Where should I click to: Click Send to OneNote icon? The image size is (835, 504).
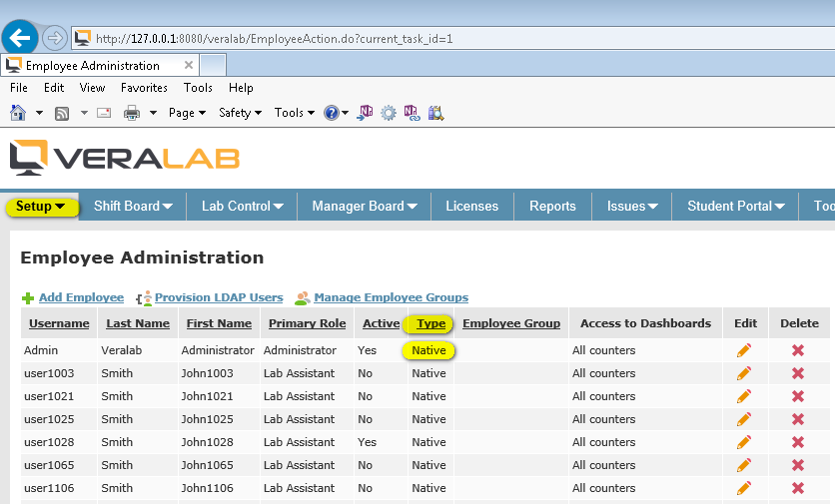[x=365, y=113]
